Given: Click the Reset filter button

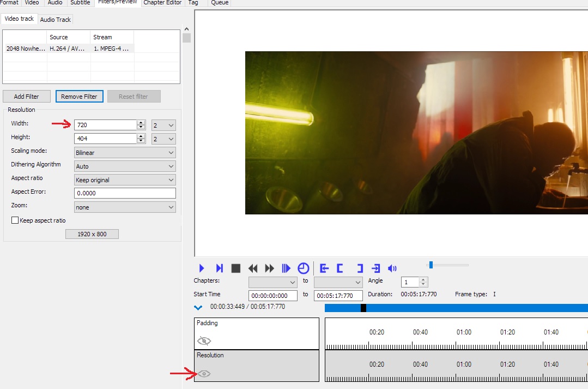Looking at the screenshot, I should click(134, 97).
